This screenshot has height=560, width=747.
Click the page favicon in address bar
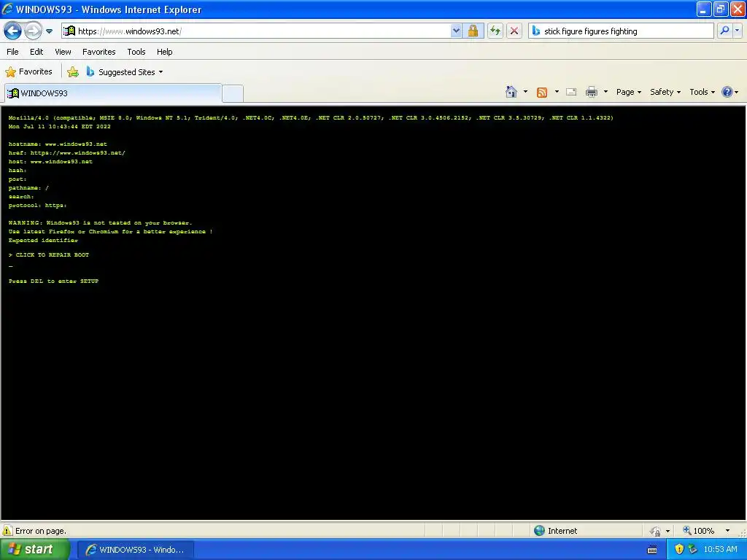(69, 31)
